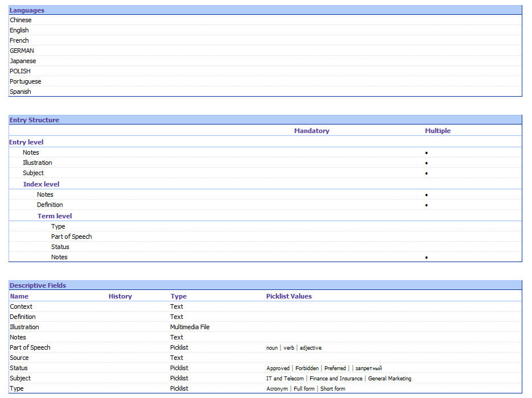This screenshot has width=532, height=398.
Task: Click Text type in the Context row
Action: coord(176,306)
